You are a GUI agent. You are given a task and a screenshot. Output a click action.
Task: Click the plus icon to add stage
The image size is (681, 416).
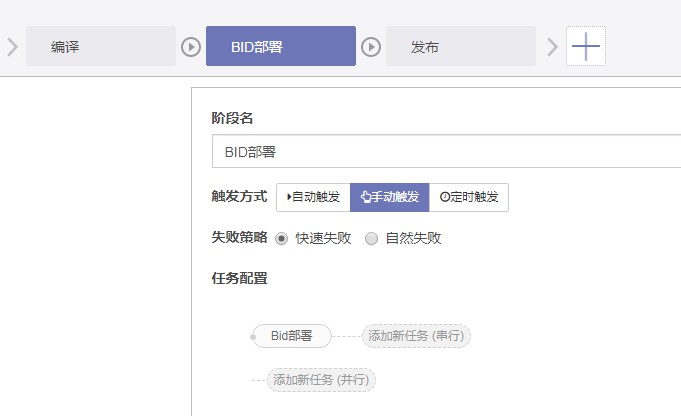point(585,46)
